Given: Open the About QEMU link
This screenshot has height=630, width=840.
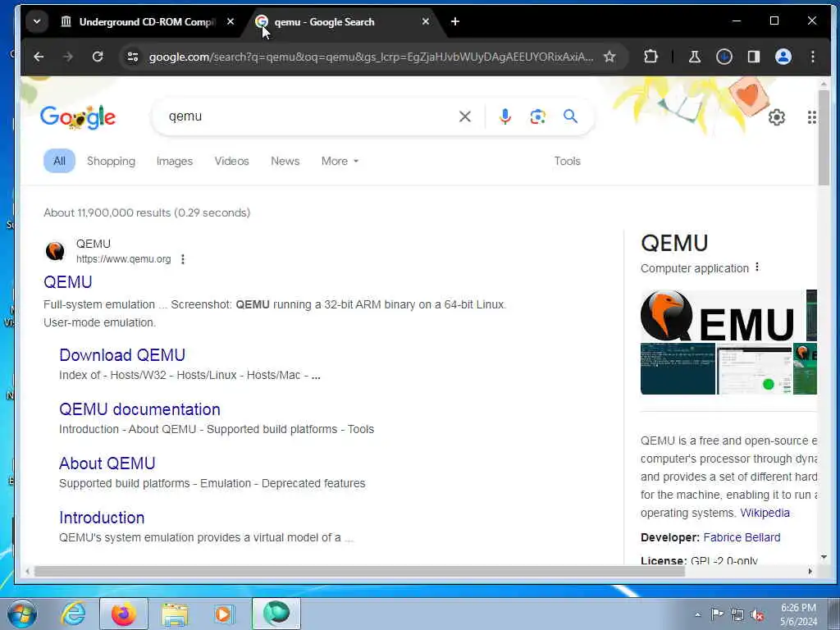Looking at the screenshot, I should click(x=107, y=463).
